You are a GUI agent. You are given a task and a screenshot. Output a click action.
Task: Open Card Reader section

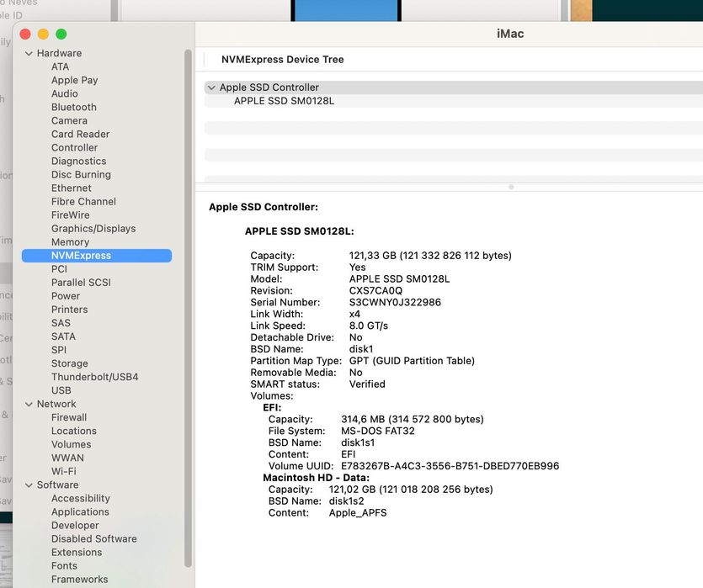click(80, 134)
